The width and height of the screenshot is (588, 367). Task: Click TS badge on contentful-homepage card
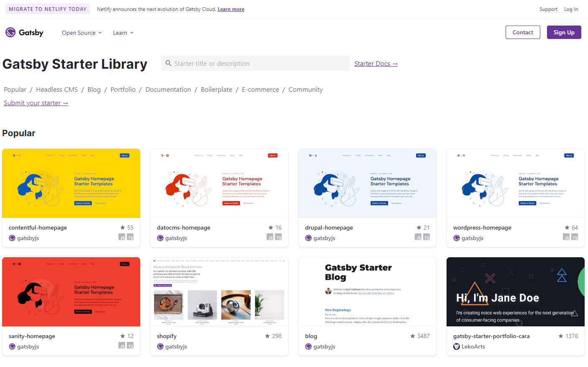coord(130,237)
